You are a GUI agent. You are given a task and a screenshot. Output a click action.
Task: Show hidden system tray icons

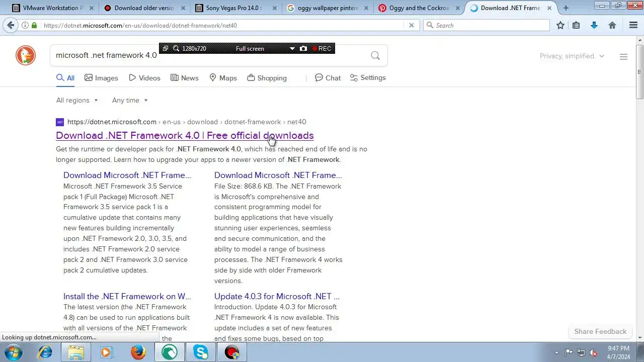[556, 352]
